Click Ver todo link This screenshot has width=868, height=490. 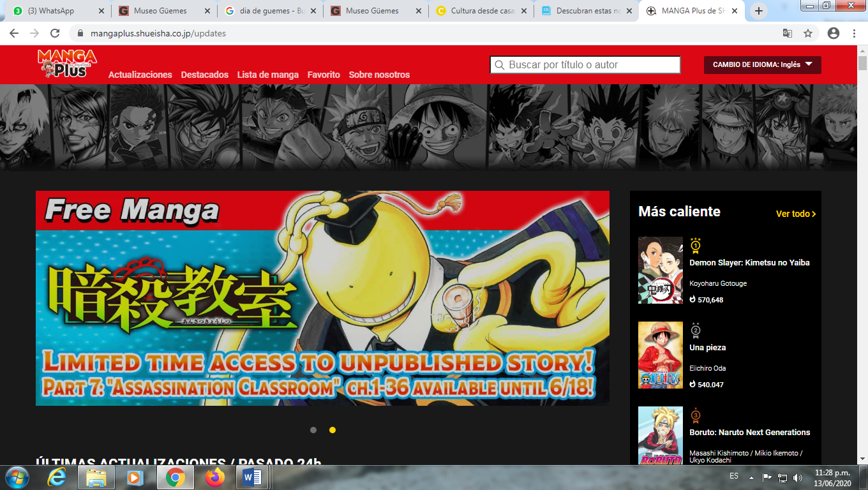pyautogui.click(x=796, y=214)
